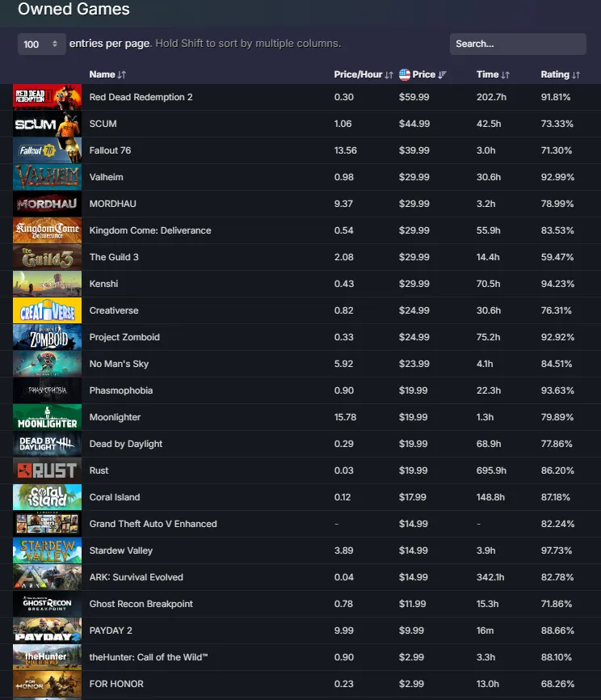601x700 pixels.
Task: Click the Moonlighter game name
Action: [115, 417]
